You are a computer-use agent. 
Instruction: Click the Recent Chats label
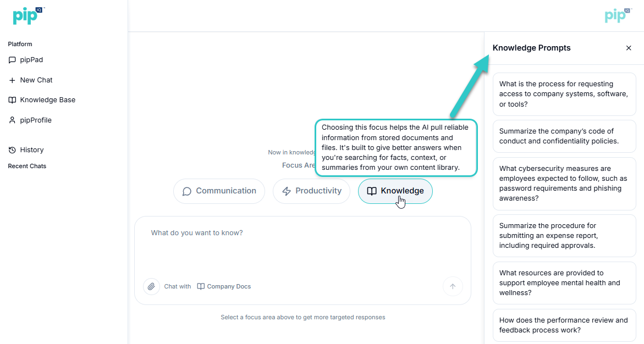click(x=27, y=167)
